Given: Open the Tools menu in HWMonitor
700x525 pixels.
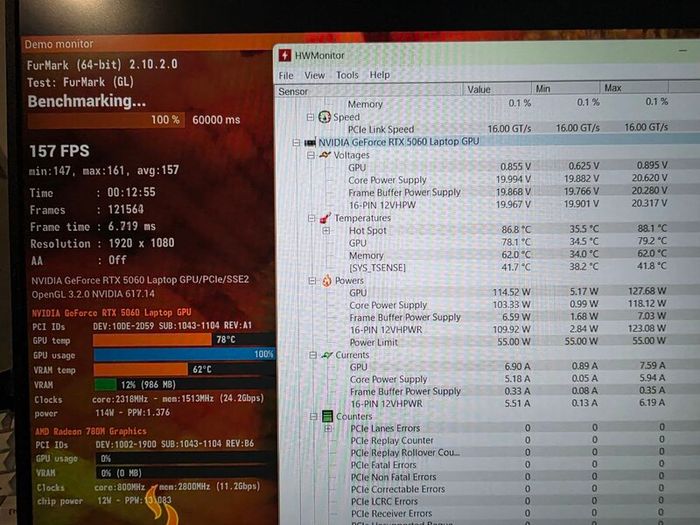Looking at the screenshot, I should pos(347,75).
